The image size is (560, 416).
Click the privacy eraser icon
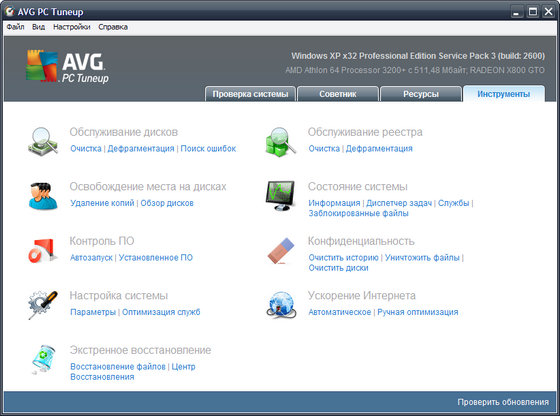click(281, 251)
